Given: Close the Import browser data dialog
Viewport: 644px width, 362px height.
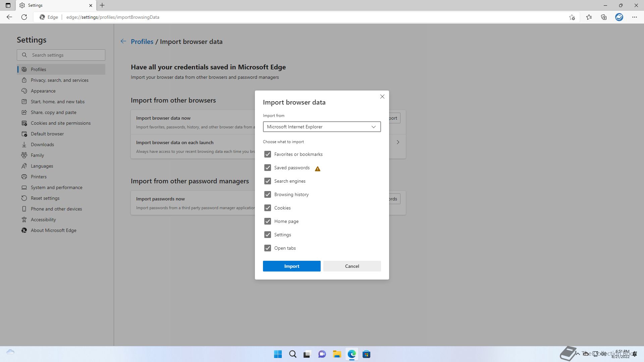Looking at the screenshot, I should click(x=382, y=97).
